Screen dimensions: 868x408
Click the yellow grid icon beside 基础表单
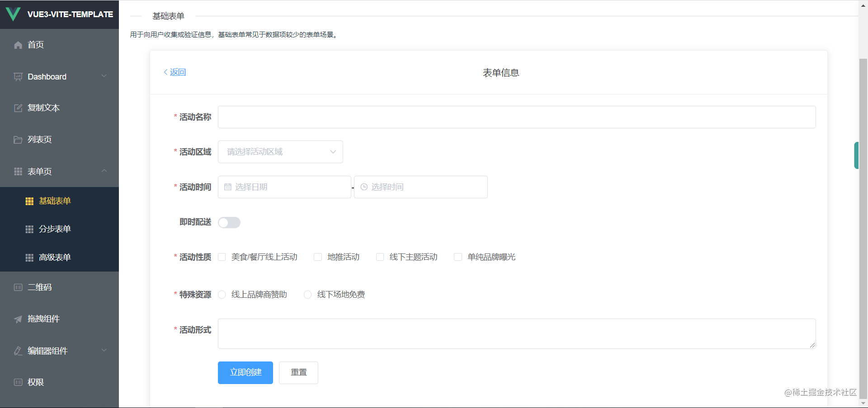coord(29,201)
